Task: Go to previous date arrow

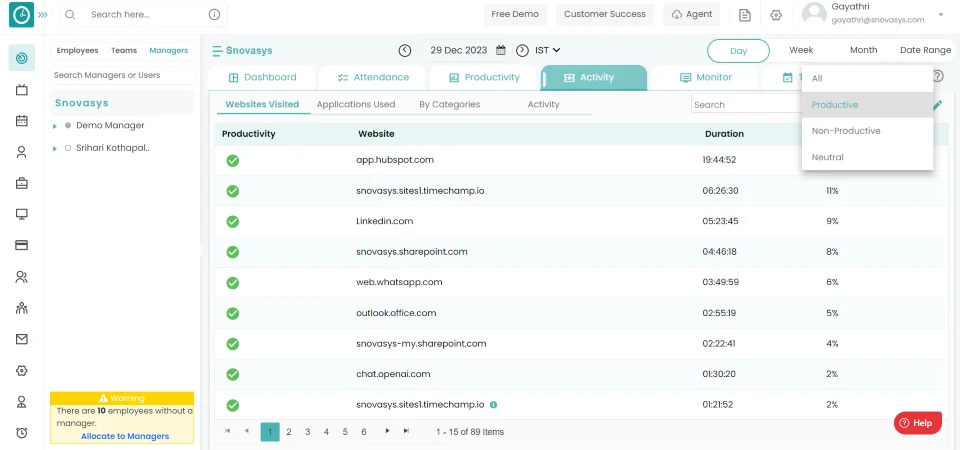Action: 405,50
